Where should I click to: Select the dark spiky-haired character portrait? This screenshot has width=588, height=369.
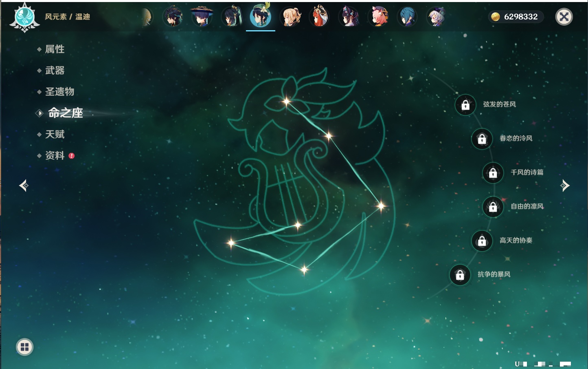[x=173, y=17]
